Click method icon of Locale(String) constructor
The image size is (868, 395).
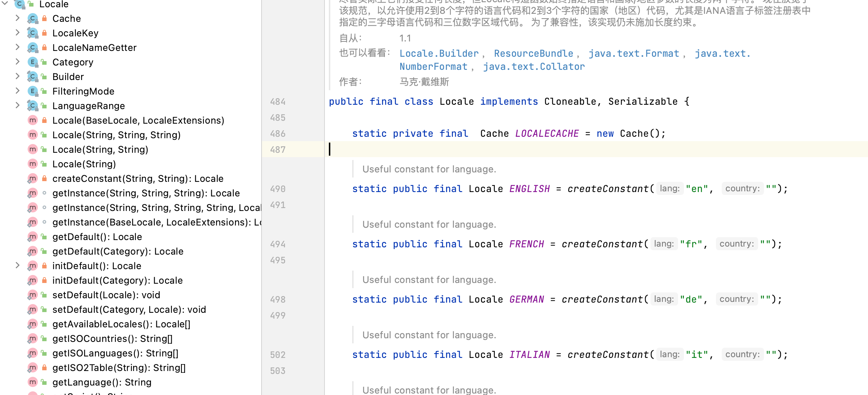(33, 164)
